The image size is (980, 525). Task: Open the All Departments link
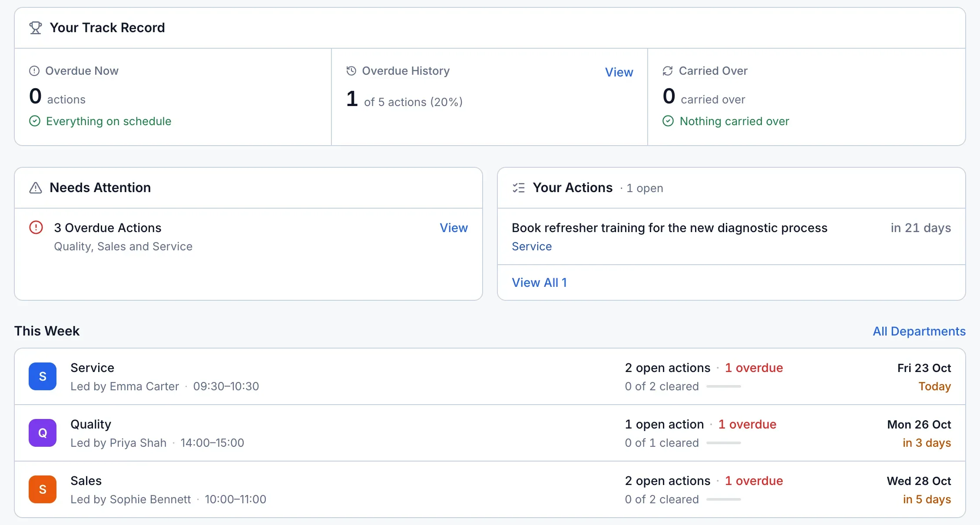919,331
